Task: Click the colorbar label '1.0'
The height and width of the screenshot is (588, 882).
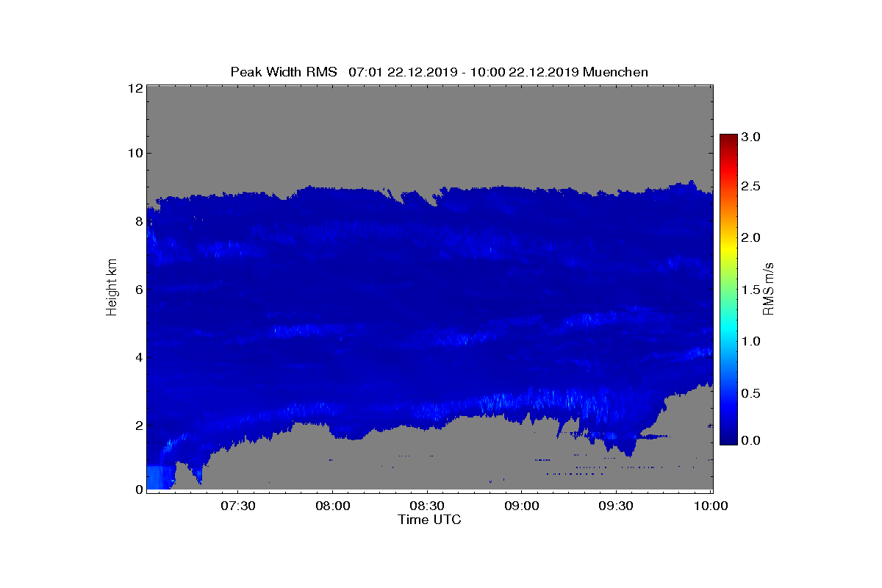Action: [x=750, y=342]
